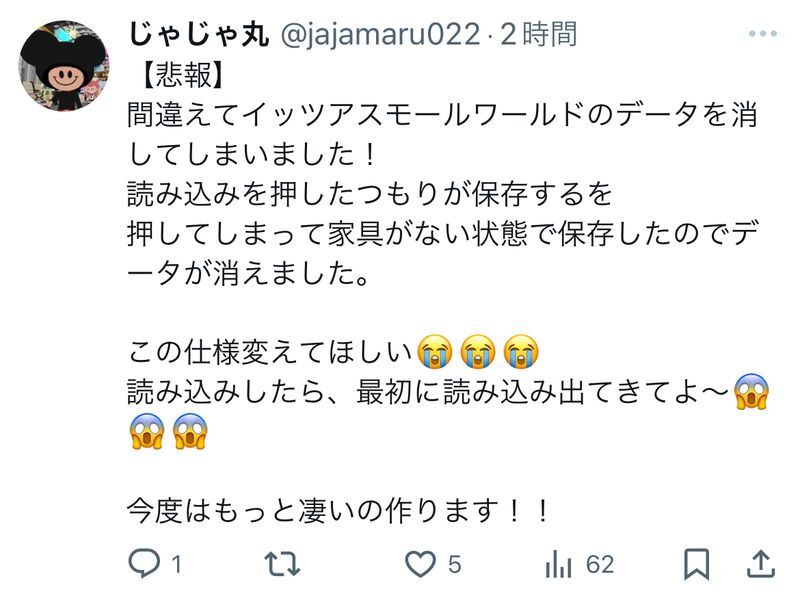Click the display name じゃじゃ丸

(199, 35)
